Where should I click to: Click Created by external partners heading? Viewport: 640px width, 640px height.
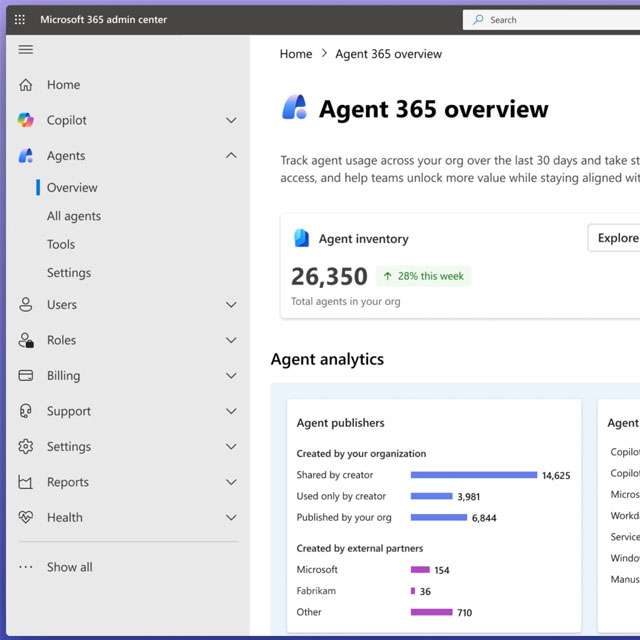(x=360, y=548)
